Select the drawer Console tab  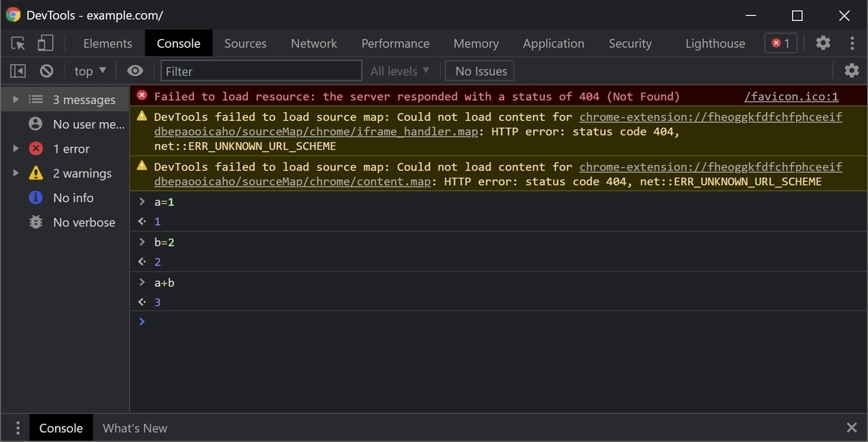point(61,428)
